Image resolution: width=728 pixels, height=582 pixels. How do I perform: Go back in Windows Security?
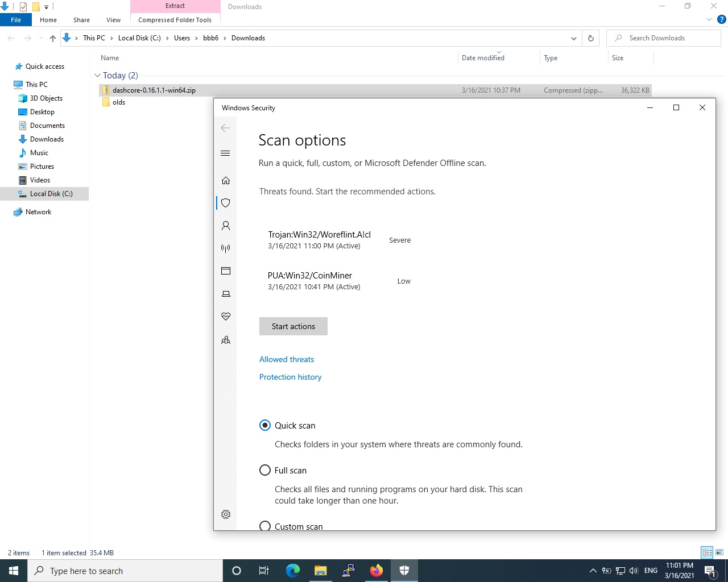pyautogui.click(x=225, y=128)
